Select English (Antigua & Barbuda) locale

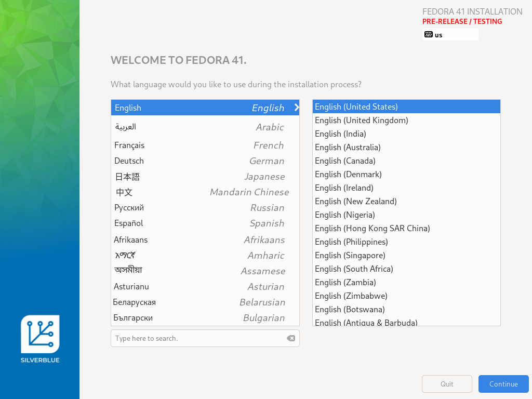pos(406,321)
